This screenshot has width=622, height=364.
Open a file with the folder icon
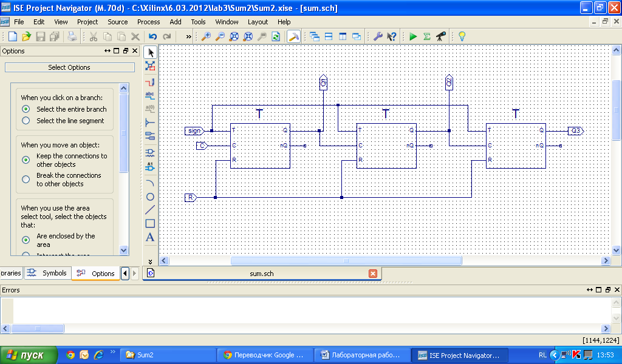[26, 36]
